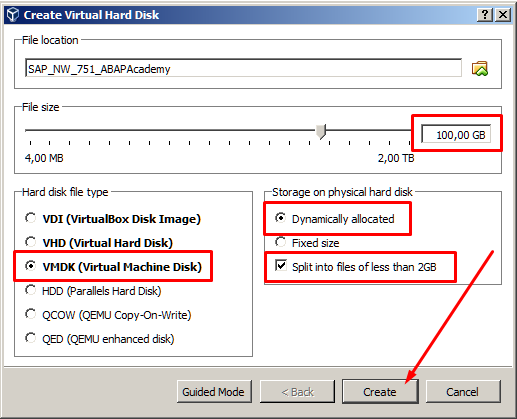This screenshot has width=517, height=419.
Task: Click the VirtualBox cube icon in title bar
Action: [13, 15]
